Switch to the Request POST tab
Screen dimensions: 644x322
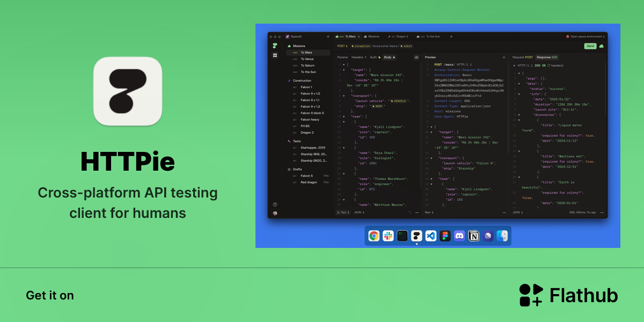(x=523, y=57)
